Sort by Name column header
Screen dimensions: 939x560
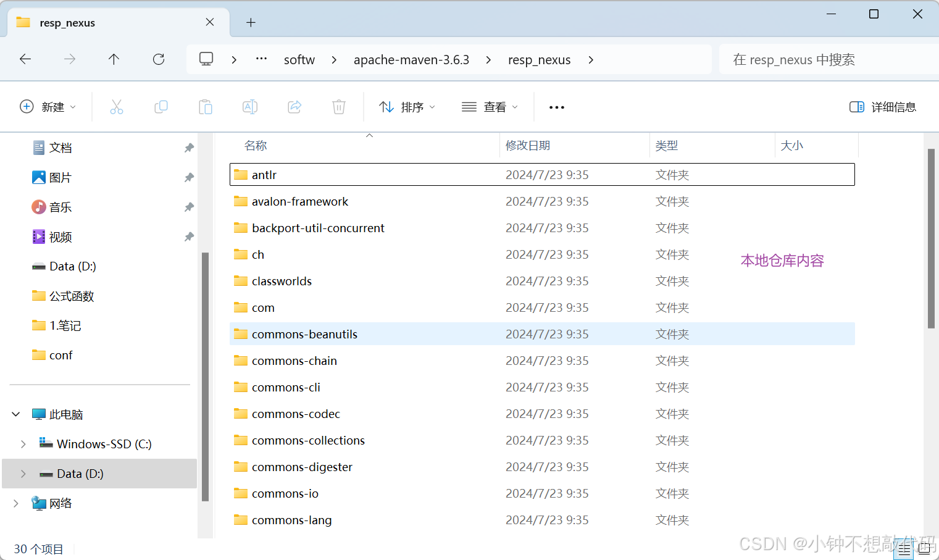[x=256, y=146]
